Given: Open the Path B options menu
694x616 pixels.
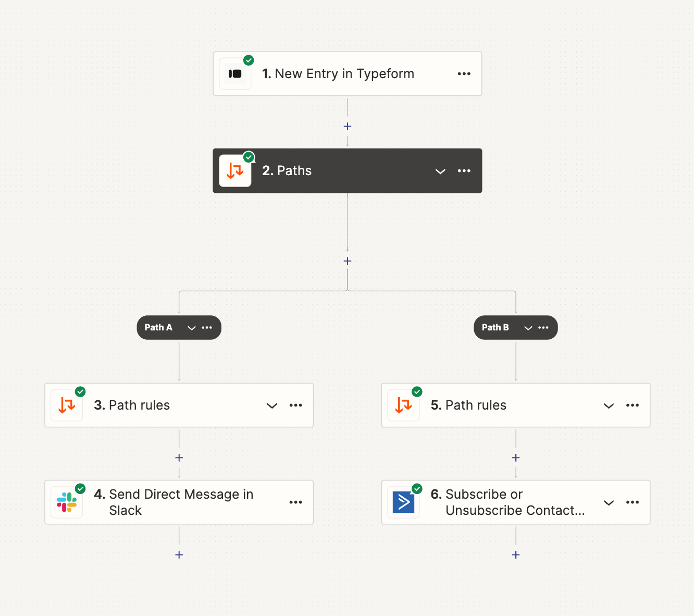Looking at the screenshot, I should (x=543, y=328).
